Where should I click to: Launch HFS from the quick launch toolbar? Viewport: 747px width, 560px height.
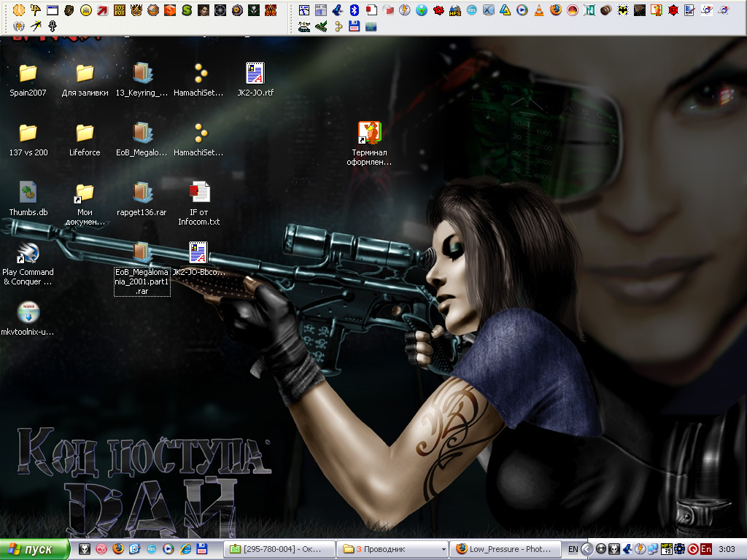454,10
